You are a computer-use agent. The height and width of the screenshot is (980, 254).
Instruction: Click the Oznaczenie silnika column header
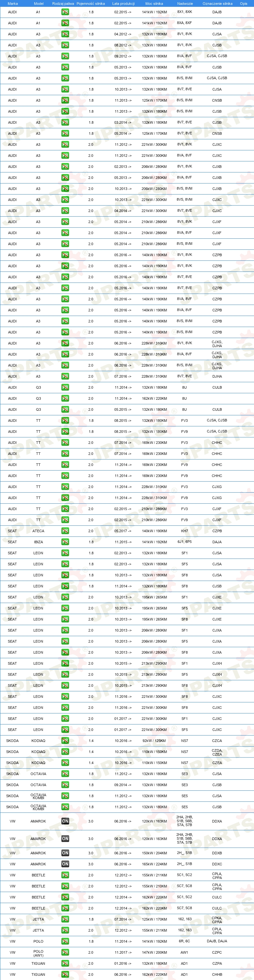[217, 4]
